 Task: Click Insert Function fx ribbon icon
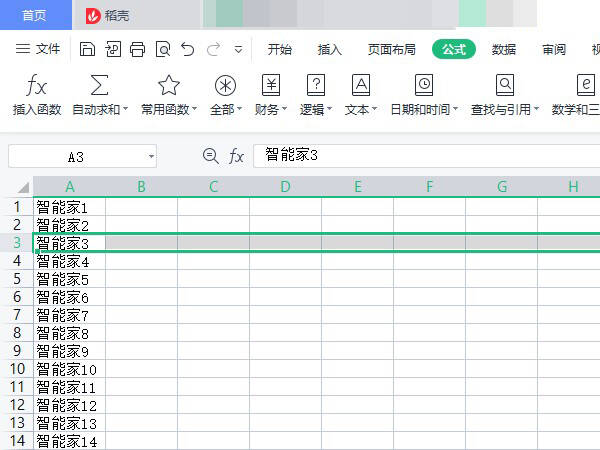pos(37,85)
